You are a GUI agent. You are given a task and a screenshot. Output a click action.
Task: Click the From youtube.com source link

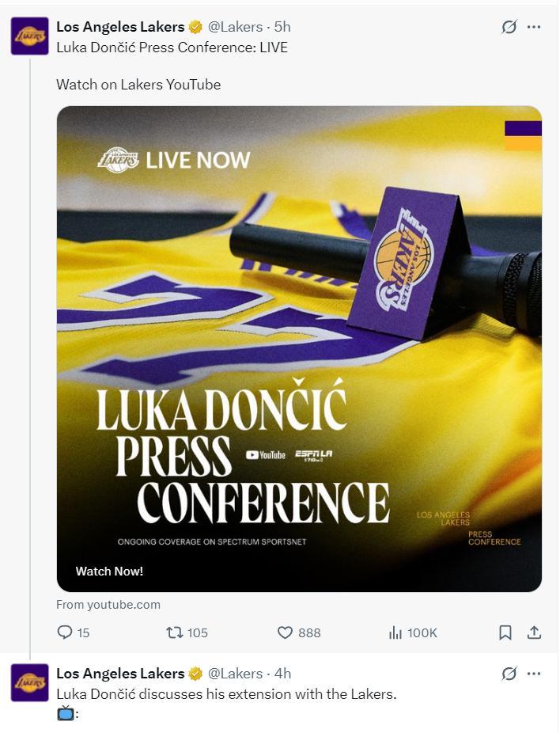(108, 605)
